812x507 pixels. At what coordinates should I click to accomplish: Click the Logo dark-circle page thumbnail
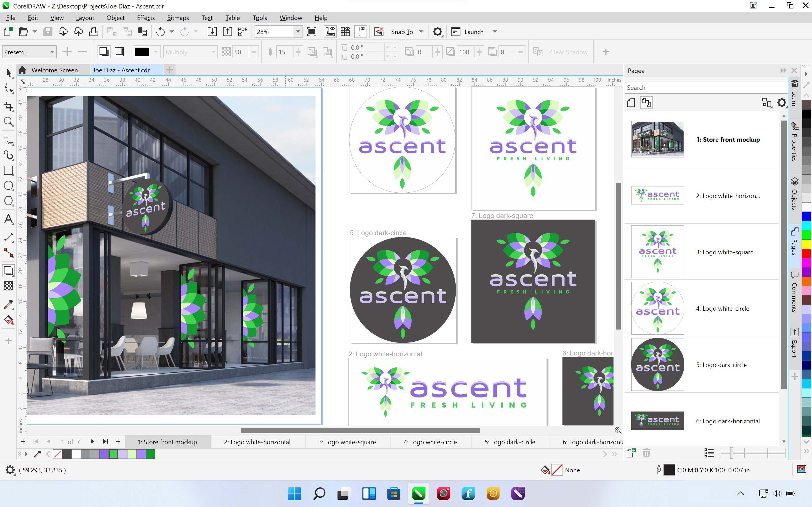pos(658,364)
